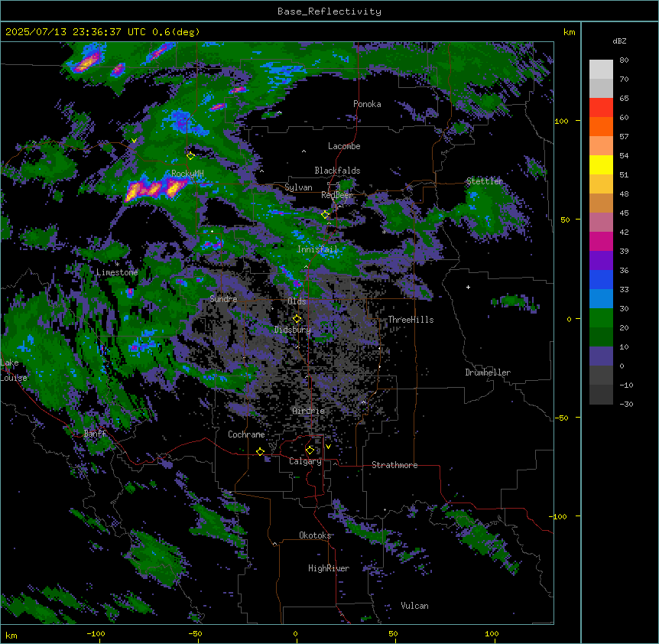Click the km unit label at bottom left
659x644 pixels.
11,635
